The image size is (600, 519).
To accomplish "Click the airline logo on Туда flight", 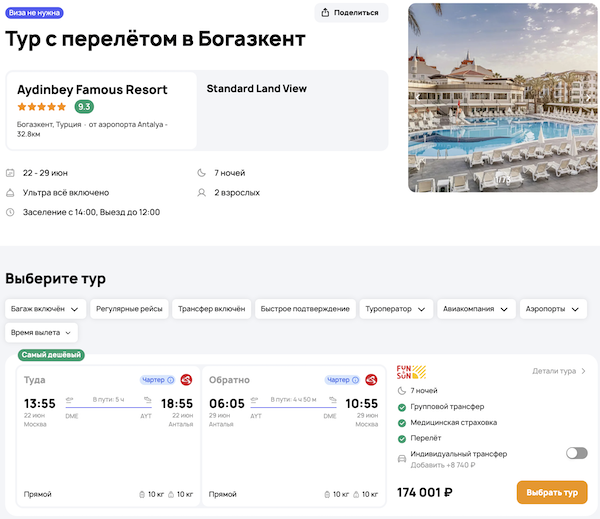I will [186, 380].
